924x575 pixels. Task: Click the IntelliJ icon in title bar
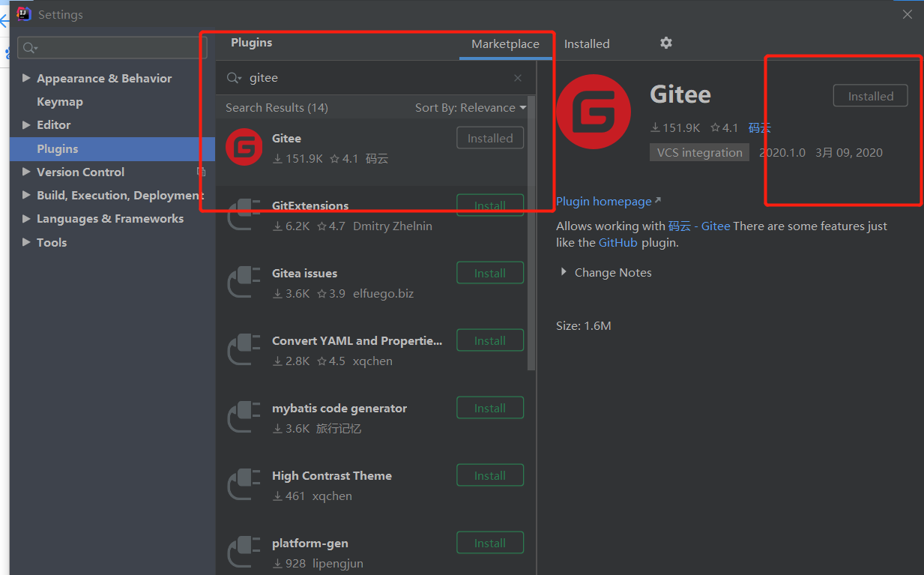(x=23, y=13)
